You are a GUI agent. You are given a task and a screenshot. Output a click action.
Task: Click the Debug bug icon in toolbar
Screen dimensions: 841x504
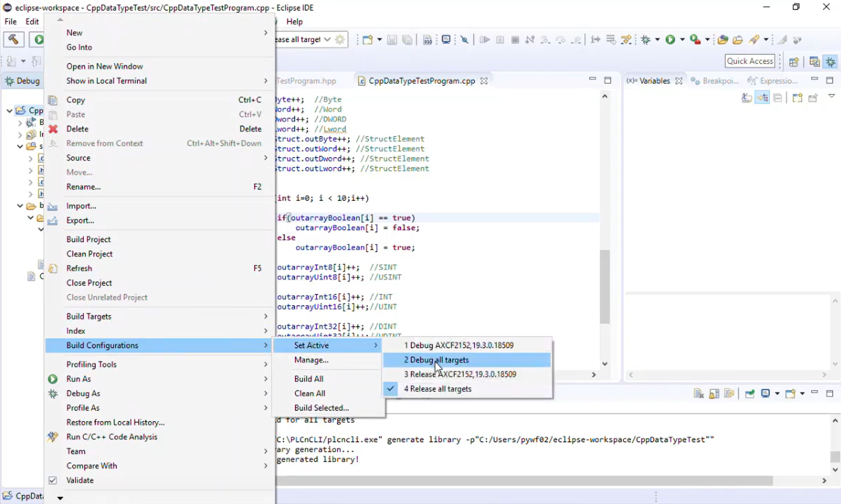point(646,40)
